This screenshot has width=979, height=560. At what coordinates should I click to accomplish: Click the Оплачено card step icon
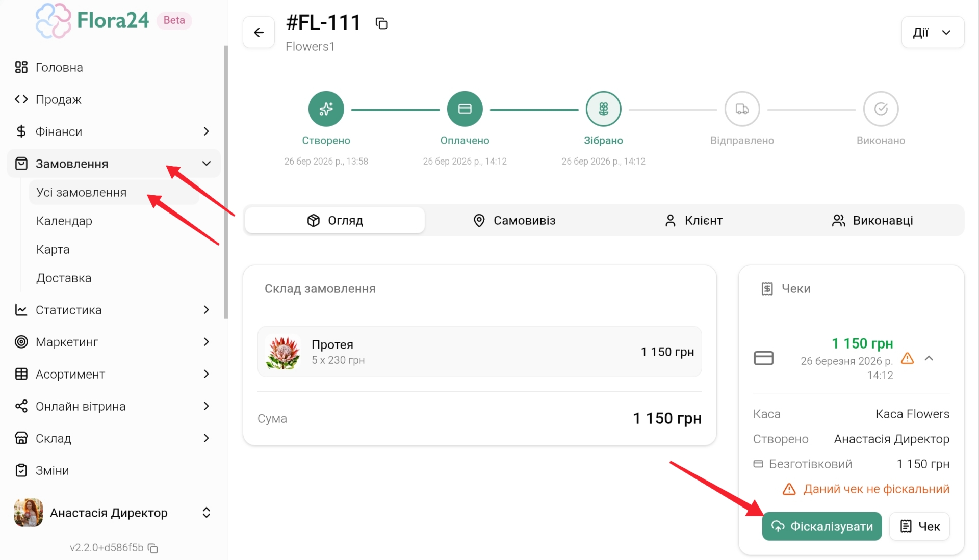pos(465,109)
